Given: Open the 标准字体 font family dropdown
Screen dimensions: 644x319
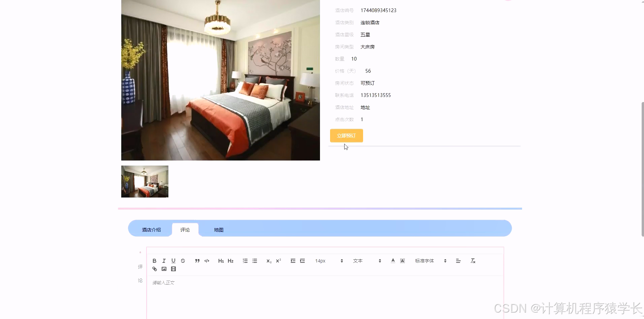Looking at the screenshot, I should click(431, 261).
